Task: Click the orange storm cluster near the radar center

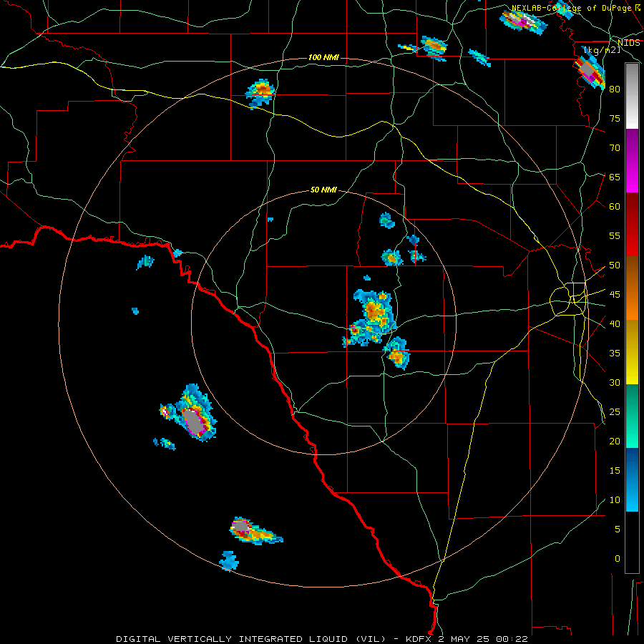Action: [x=371, y=318]
